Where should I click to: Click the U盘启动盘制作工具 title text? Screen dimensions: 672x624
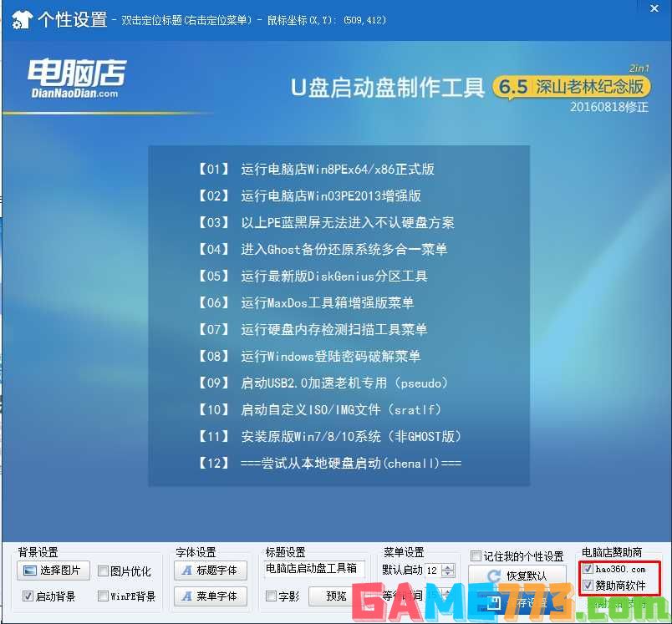click(388, 88)
